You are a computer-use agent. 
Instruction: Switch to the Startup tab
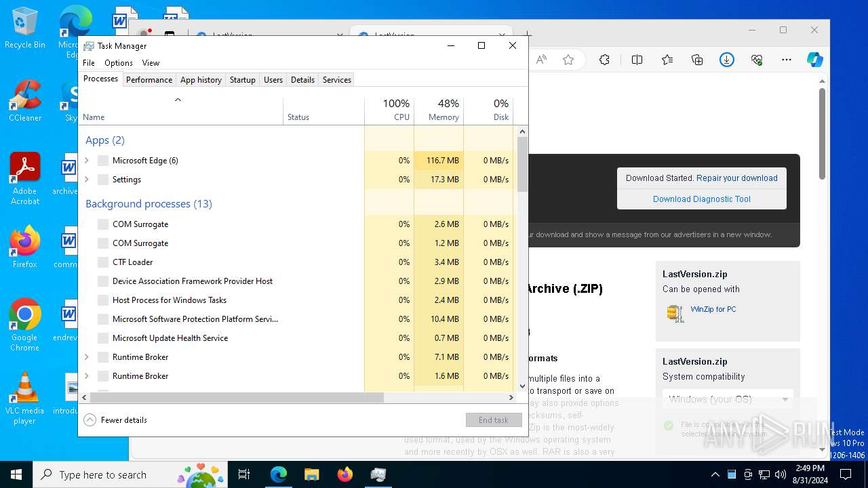242,80
